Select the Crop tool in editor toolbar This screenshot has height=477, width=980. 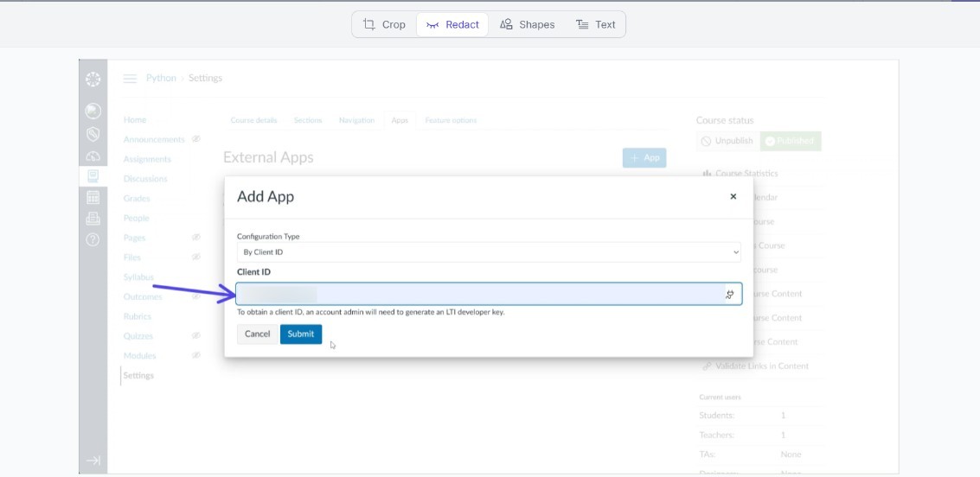pos(384,24)
